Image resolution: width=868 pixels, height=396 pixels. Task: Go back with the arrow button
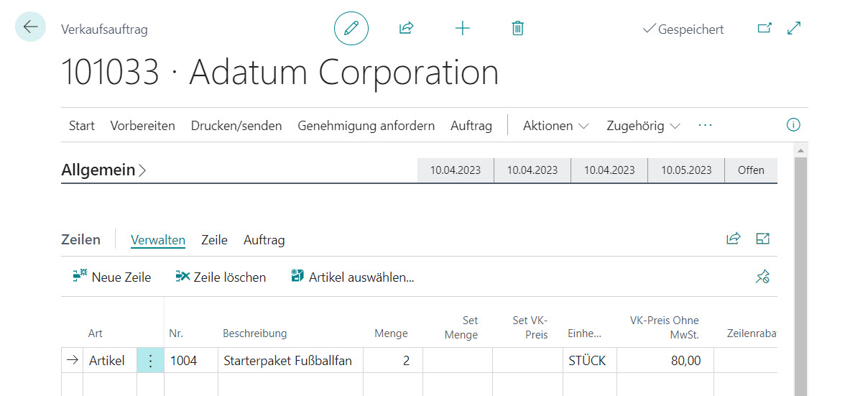point(30,27)
